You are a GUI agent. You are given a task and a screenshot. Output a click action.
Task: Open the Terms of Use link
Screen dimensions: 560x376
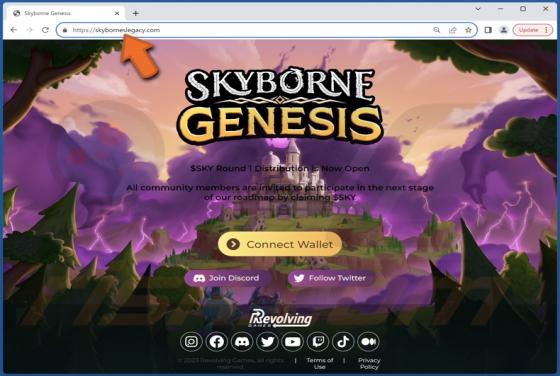point(320,364)
